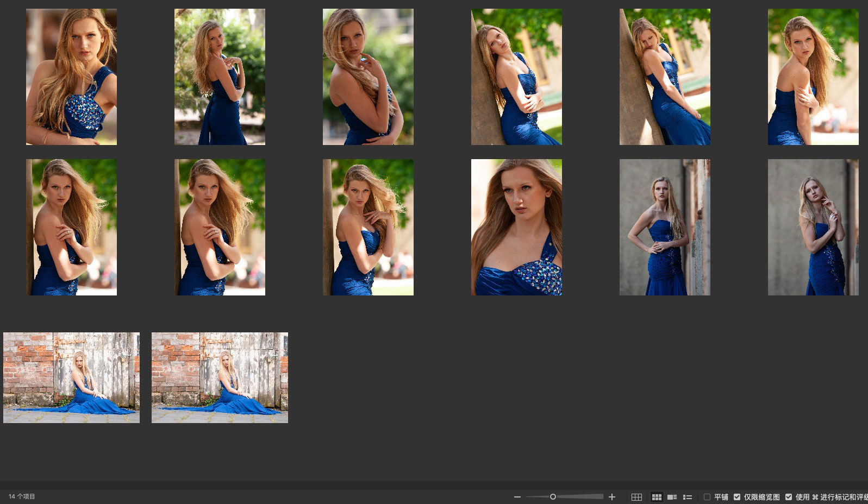868x504 pixels.
Task: Select the left brick wall sitting photo
Action: click(x=71, y=377)
